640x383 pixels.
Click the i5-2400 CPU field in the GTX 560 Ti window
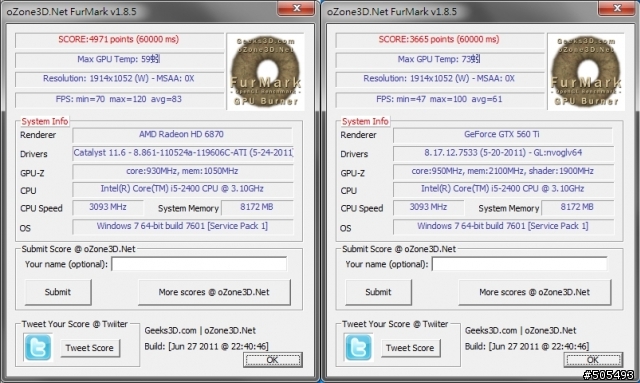tap(503, 189)
